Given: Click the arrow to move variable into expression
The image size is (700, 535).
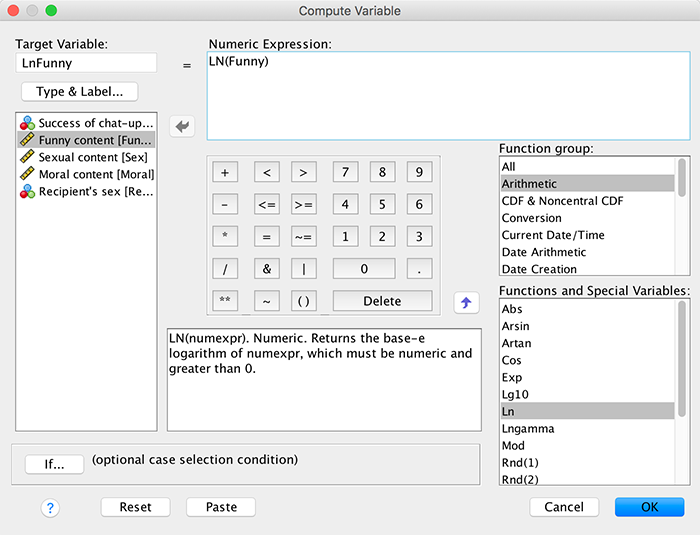Looking at the screenshot, I should tap(183, 126).
